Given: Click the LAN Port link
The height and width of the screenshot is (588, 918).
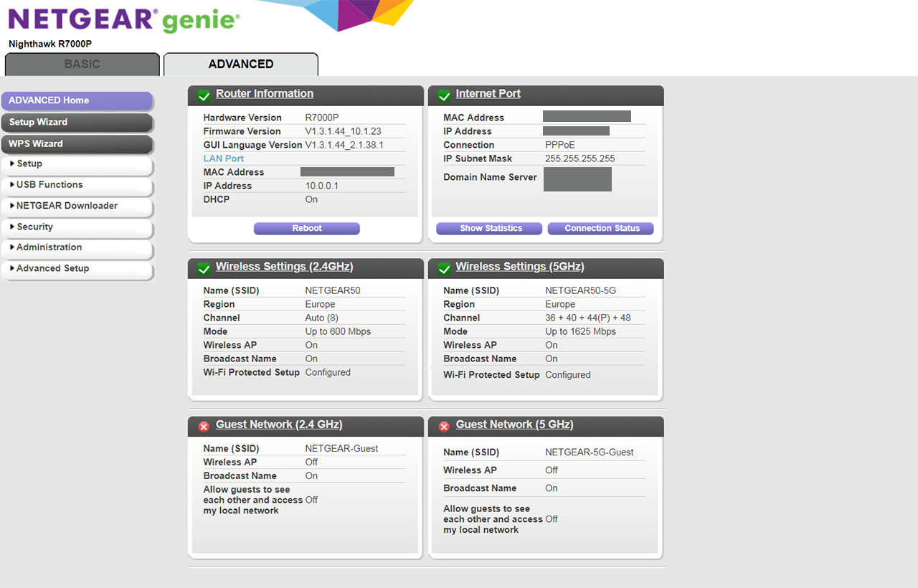Looking at the screenshot, I should click(x=224, y=159).
